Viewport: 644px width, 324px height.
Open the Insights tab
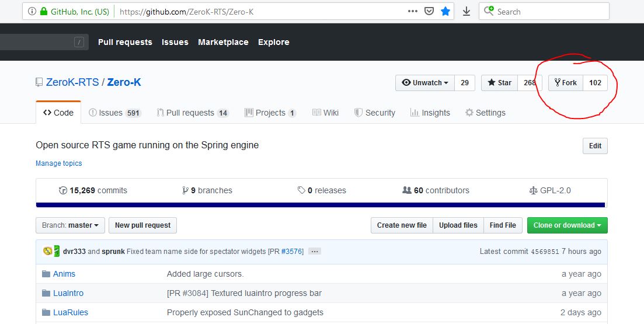(x=430, y=113)
